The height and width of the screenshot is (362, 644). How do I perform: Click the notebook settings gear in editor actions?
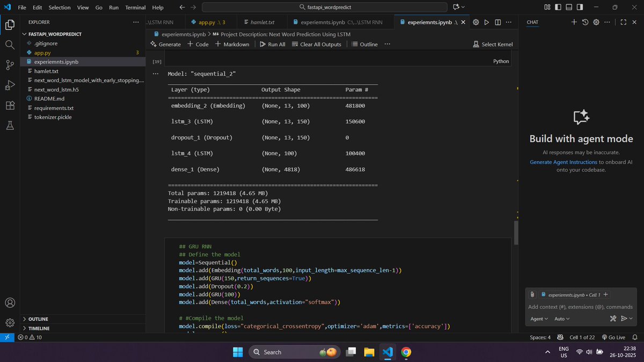(475, 22)
